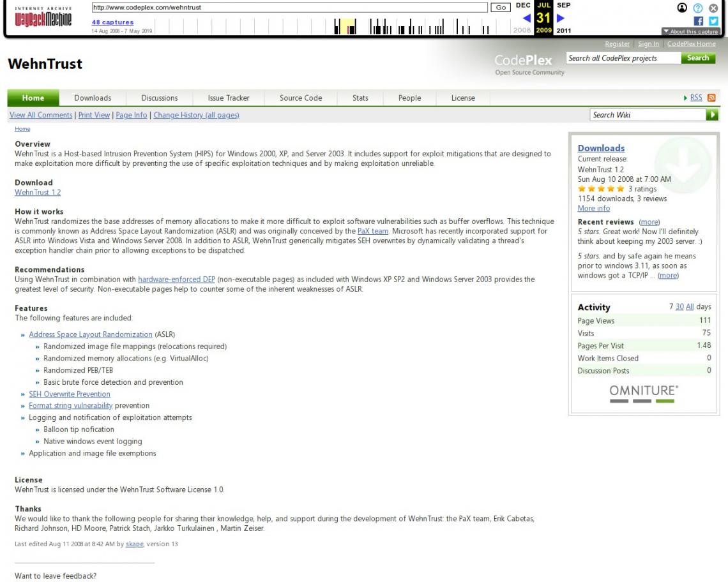Select DEC in the capture navigation
Viewport: 728px width, 582px height.
point(523,5)
